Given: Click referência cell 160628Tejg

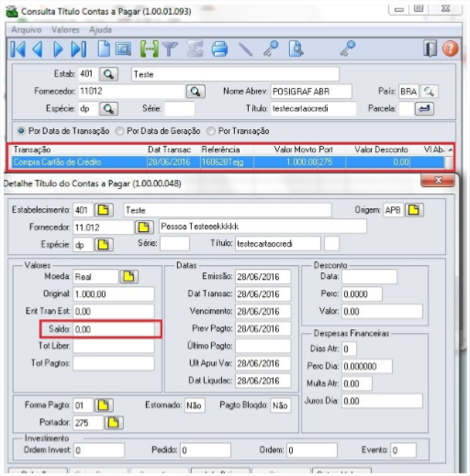Looking at the screenshot, I should click(227, 162).
